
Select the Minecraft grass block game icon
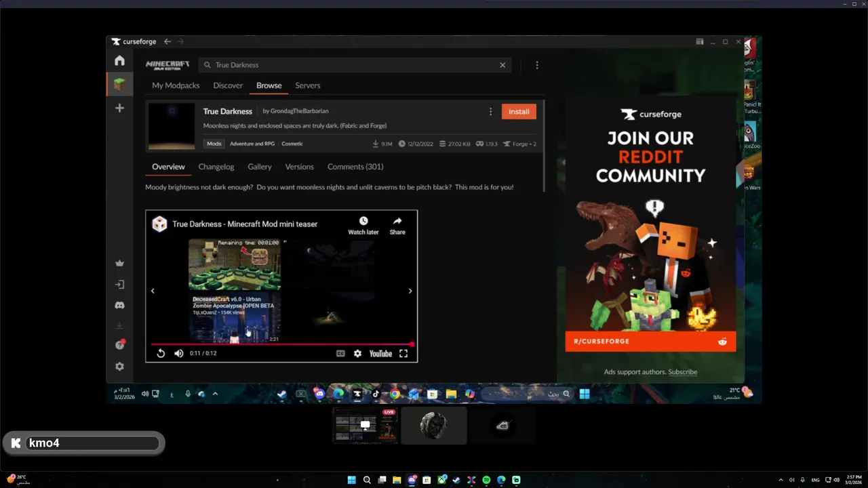tap(119, 84)
